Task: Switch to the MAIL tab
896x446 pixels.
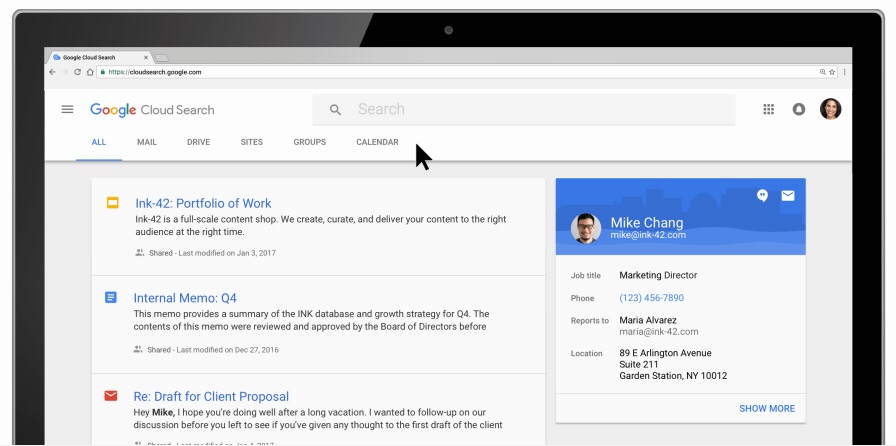Action: coord(147,142)
